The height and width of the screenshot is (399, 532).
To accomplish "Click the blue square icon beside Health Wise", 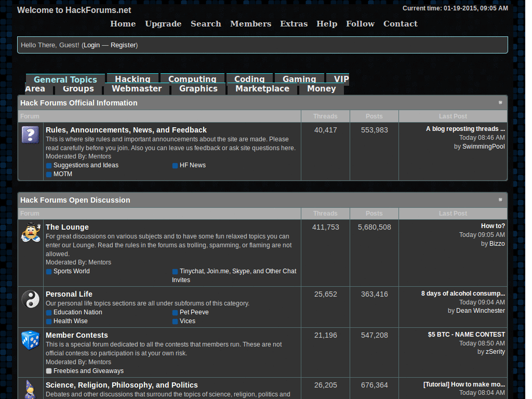I will tap(49, 321).
